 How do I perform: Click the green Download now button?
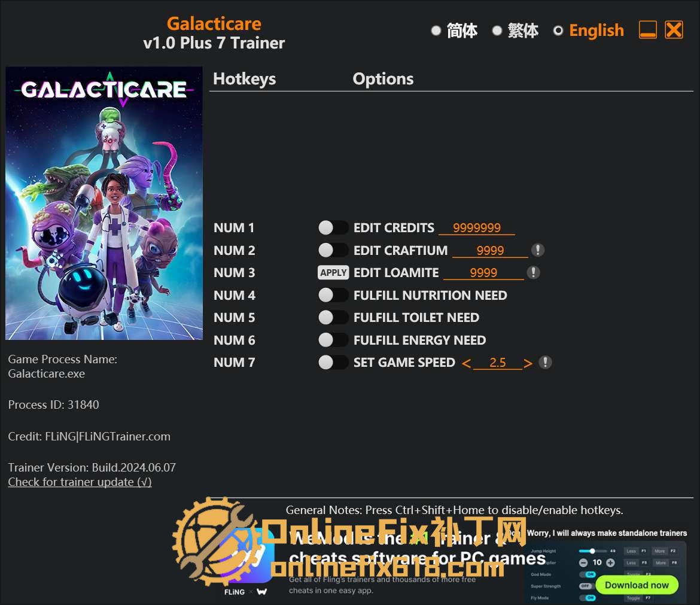click(x=637, y=585)
